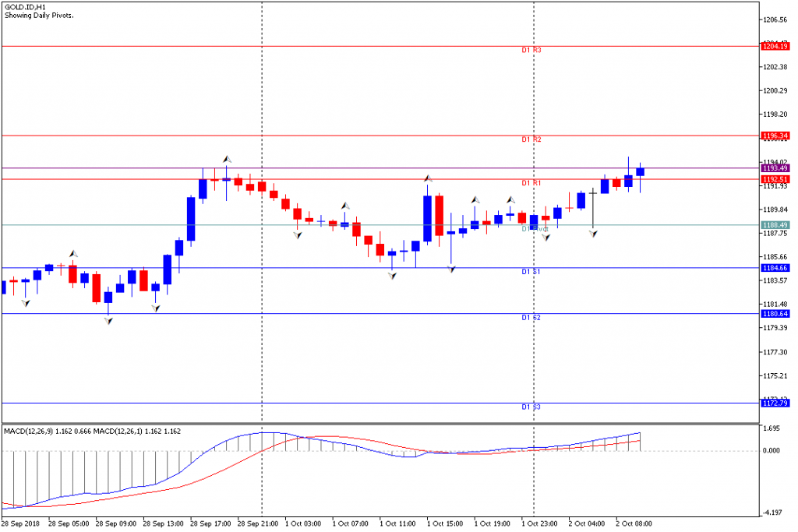798x532 pixels.
Task: Click the 1204.19 red price tag
Action: tap(775, 47)
